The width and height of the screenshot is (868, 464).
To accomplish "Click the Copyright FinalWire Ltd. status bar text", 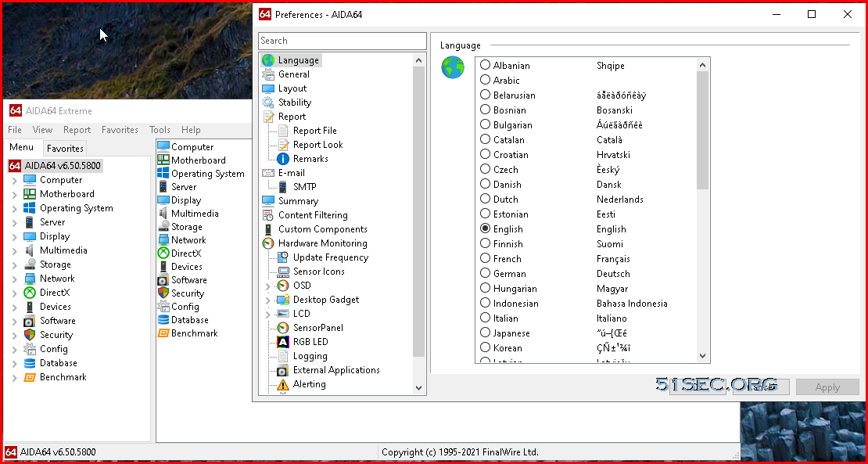I will [x=460, y=452].
